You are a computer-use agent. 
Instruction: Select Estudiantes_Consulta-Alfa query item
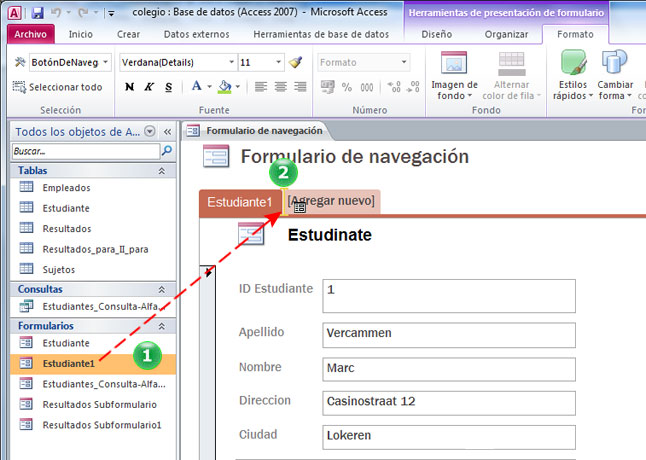tap(93, 306)
